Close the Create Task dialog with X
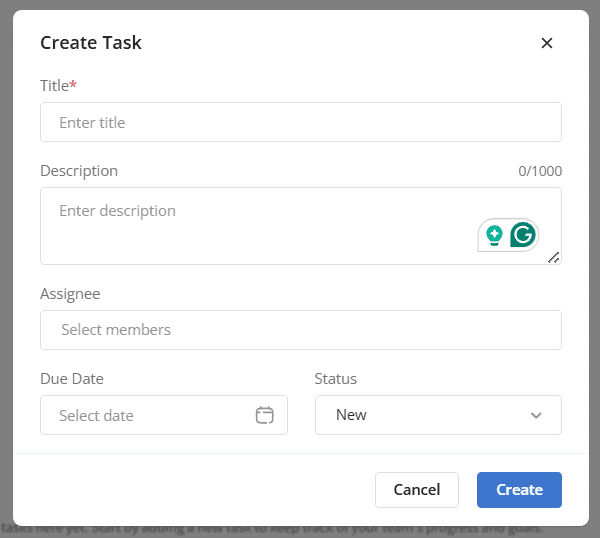Image resolution: width=600 pixels, height=538 pixels. 546,43
